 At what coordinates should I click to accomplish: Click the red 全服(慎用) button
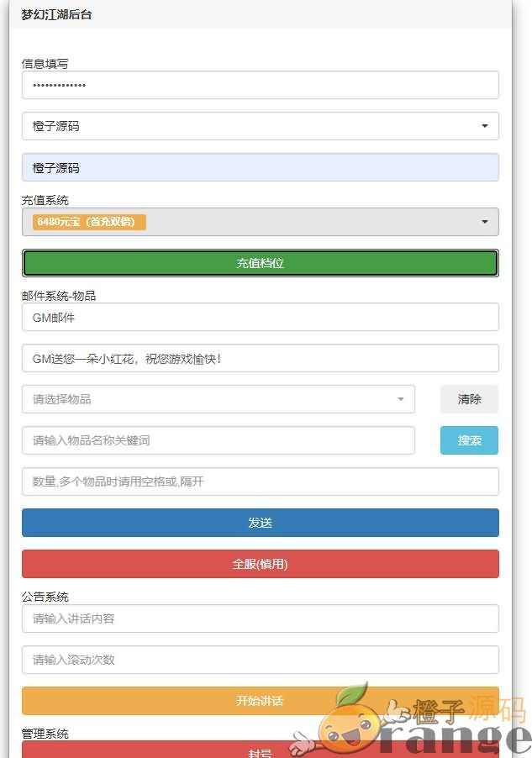click(260, 564)
